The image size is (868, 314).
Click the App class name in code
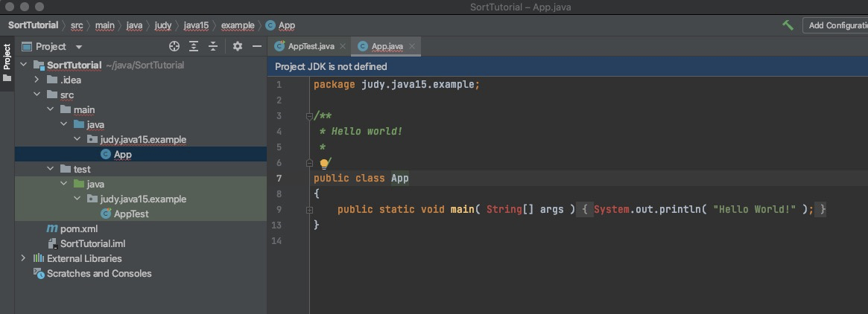pyautogui.click(x=399, y=178)
